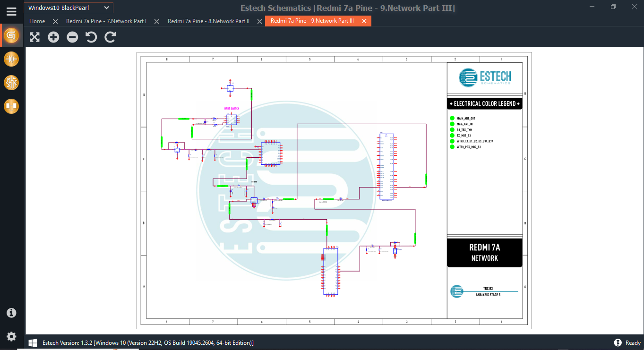Click the Estech Schematics logo in the title block
Viewport: 644px width, 350px height.
pyautogui.click(x=485, y=77)
